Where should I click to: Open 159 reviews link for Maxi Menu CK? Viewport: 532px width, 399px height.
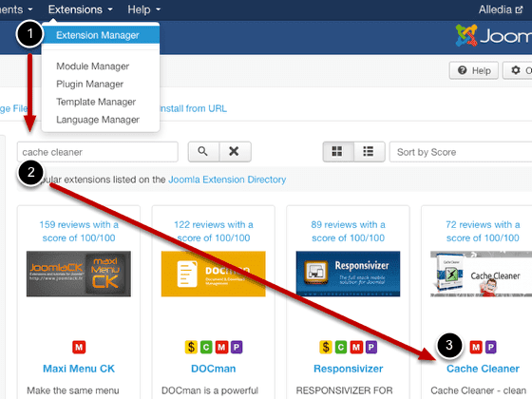(x=79, y=231)
